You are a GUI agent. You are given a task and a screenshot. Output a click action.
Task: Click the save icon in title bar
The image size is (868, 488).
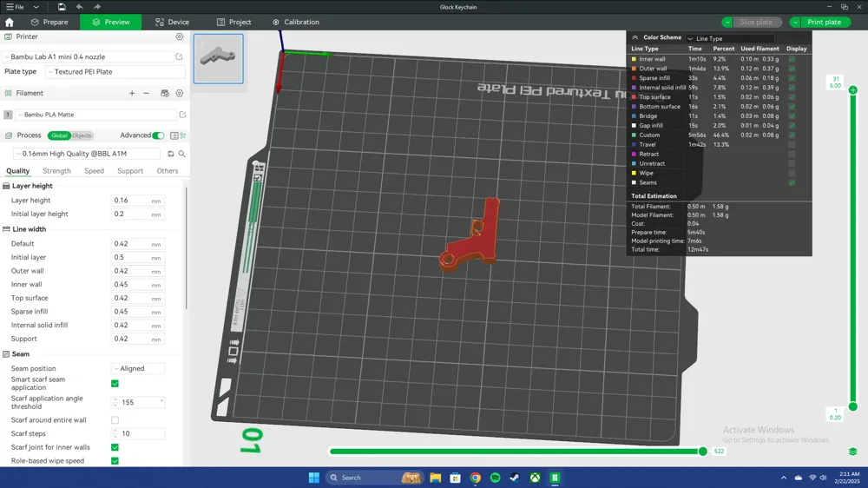click(62, 7)
